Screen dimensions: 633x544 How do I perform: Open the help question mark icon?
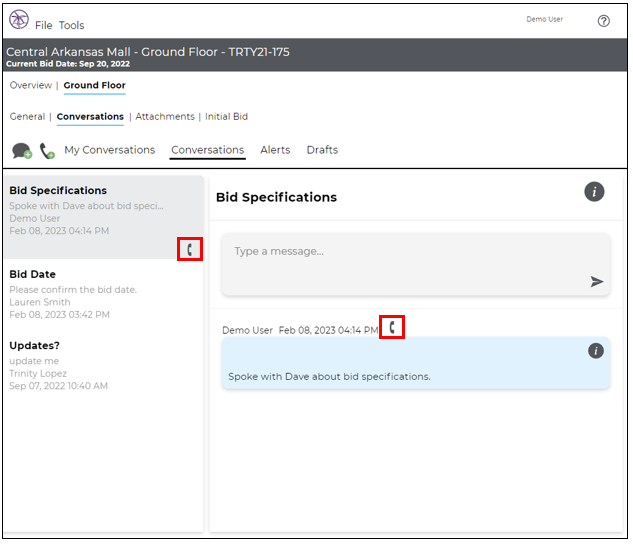[x=604, y=21]
